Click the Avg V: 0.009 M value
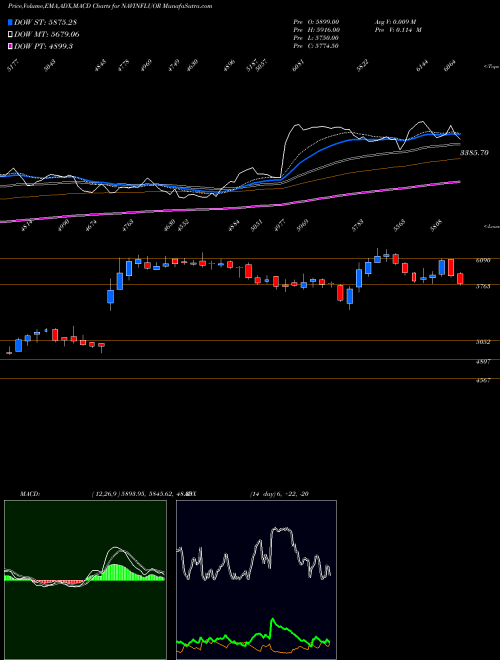Image resolution: width=500 pixels, height=660 pixels. click(x=395, y=22)
